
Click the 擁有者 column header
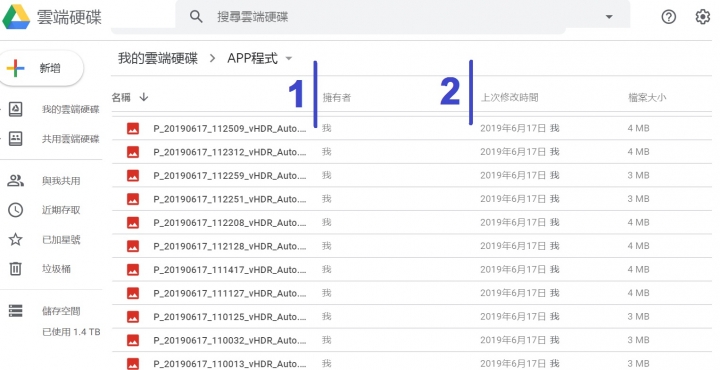(337, 97)
